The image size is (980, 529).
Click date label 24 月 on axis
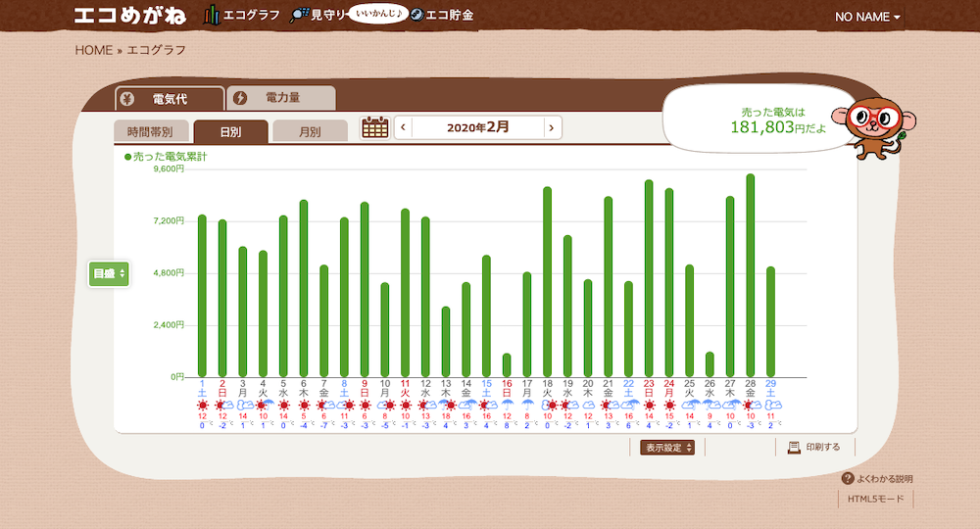tap(669, 389)
